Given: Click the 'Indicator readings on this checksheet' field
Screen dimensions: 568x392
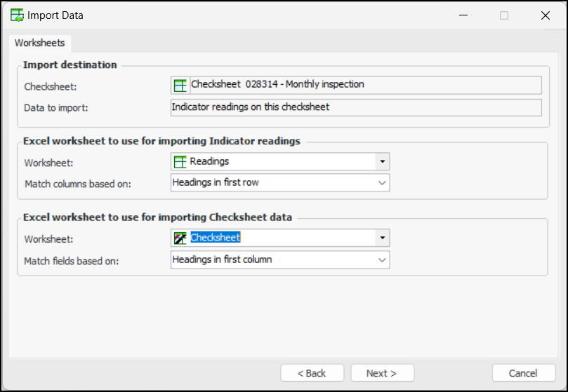Looking at the screenshot, I should coord(356,107).
